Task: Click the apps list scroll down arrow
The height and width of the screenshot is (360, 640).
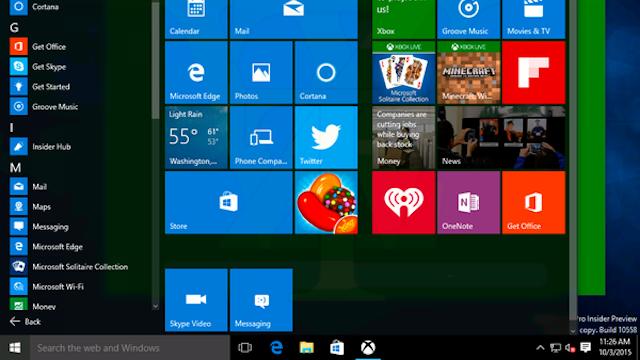Action: point(156,306)
